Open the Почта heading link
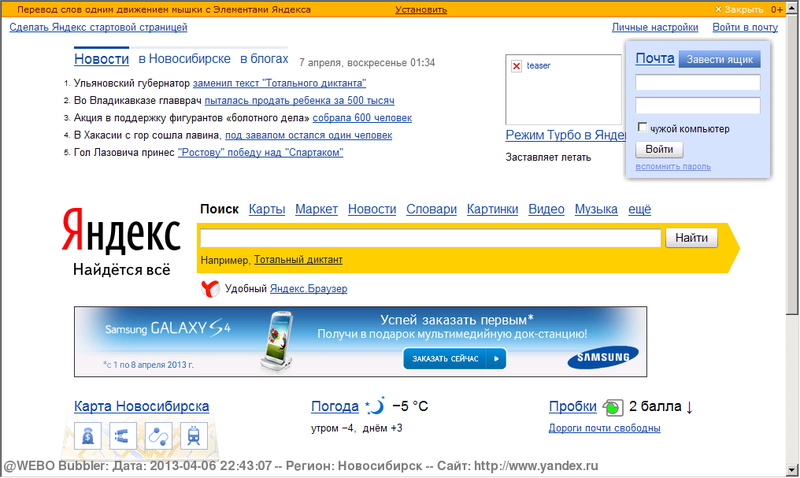This screenshot has width=800, height=478. tap(655, 59)
